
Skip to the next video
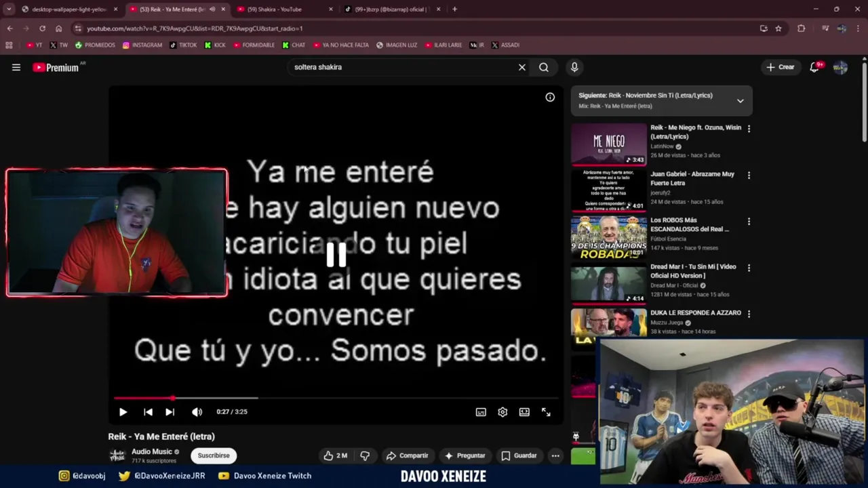pos(170,411)
